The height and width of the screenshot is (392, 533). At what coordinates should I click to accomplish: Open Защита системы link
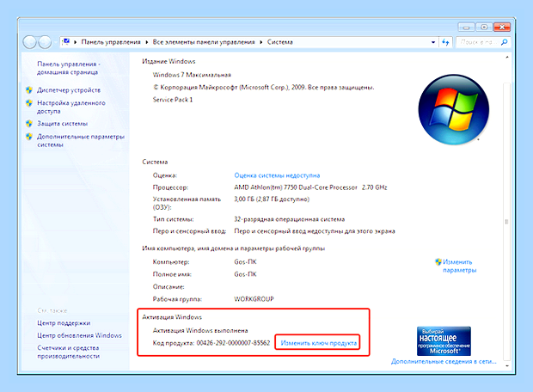click(62, 124)
